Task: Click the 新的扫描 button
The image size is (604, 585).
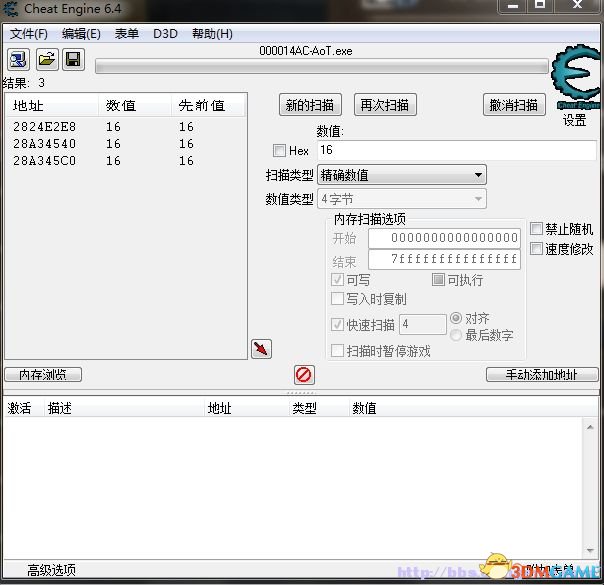Action: click(310, 105)
